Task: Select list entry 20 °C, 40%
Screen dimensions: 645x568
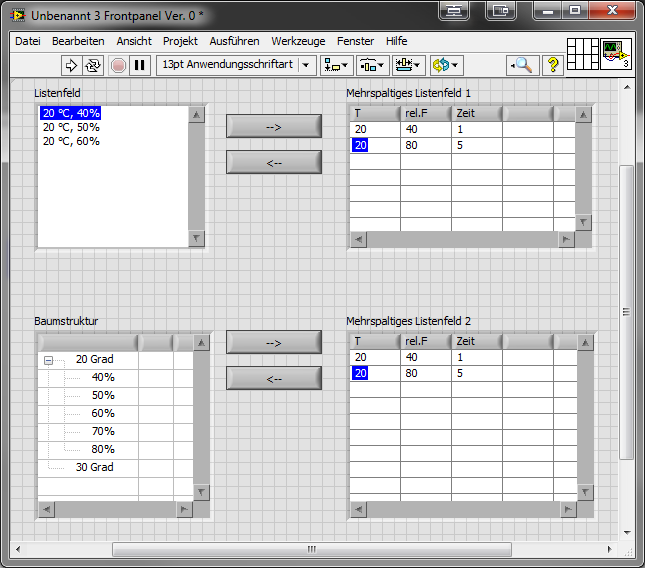Action: (x=71, y=113)
